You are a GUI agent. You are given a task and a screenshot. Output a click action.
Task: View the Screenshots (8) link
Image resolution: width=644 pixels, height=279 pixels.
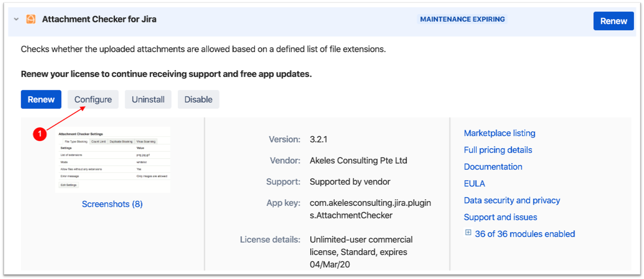[112, 204]
